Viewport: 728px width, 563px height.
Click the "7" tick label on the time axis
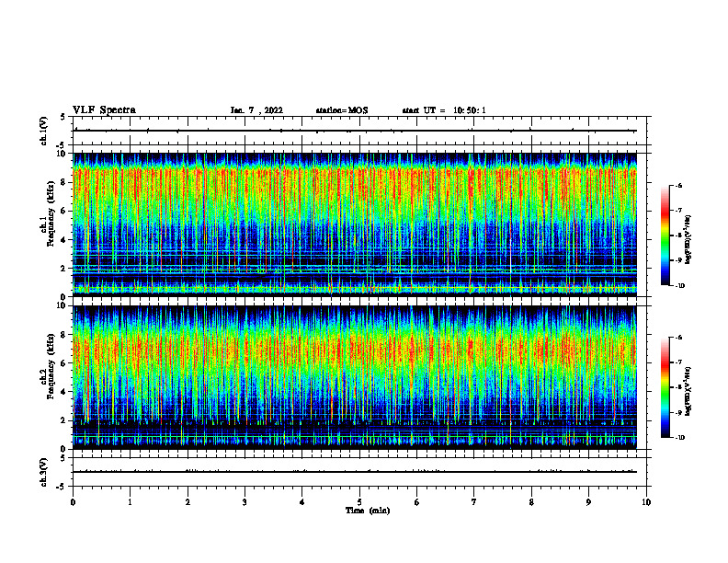[x=474, y=502]
